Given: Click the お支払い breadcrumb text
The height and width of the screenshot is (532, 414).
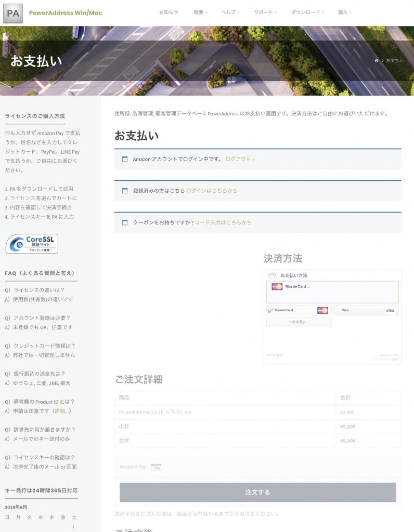Looking at the screenshot, I should click(x=395, y=60).
